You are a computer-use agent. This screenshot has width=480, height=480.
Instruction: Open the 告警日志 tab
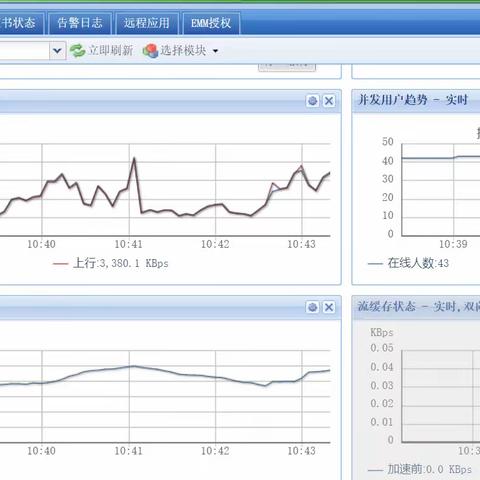coord(80,23)
